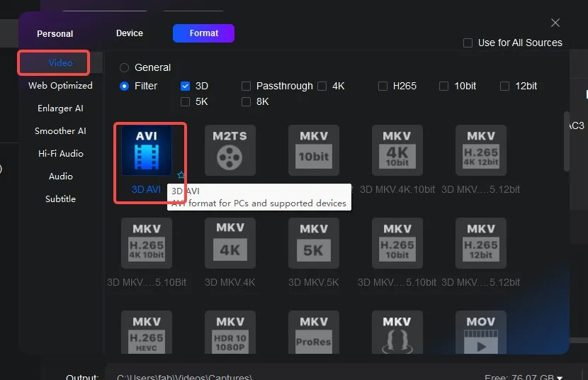Go to the Web Optimized category
Image resolution: width=588 pixels, height=380 pixels.
pos(60,86)
